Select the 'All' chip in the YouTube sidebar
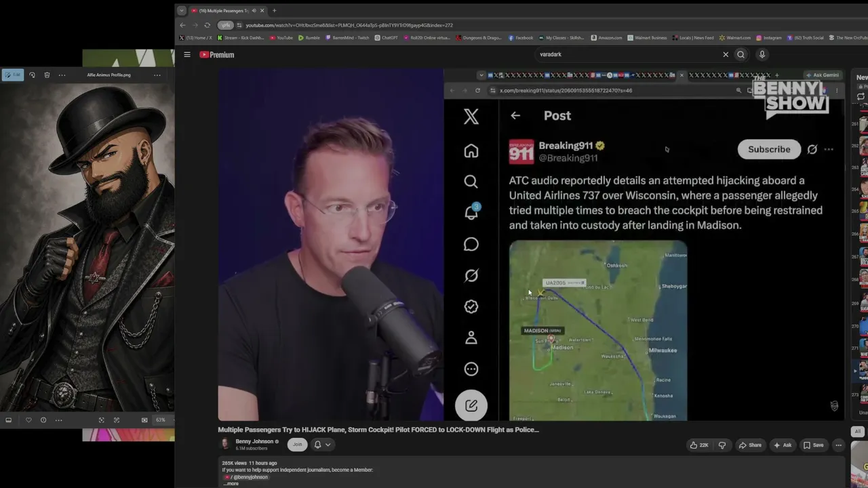The image size is (868, 488). click(858, 432)
